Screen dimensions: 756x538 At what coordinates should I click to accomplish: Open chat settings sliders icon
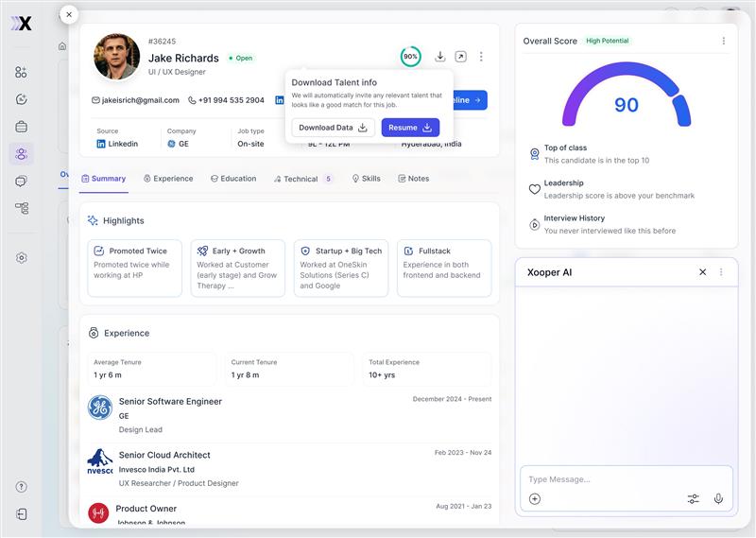coord(694,499)
